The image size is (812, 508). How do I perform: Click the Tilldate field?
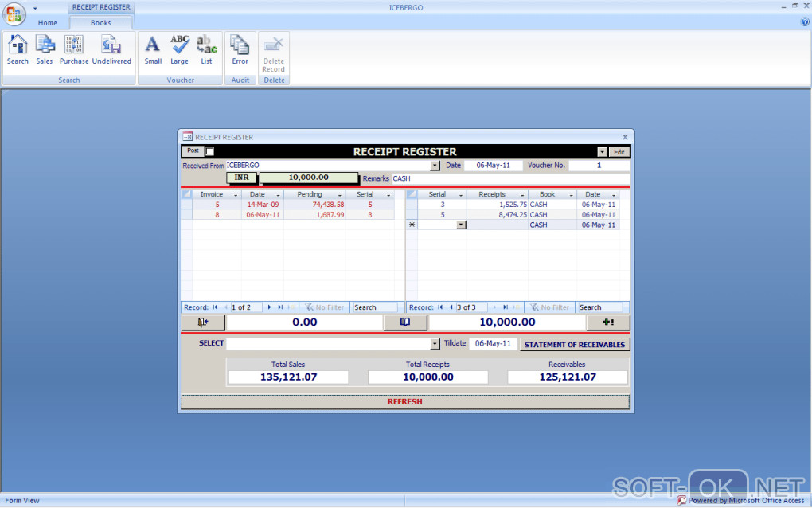pyautogui.click(x=493, y=343)
